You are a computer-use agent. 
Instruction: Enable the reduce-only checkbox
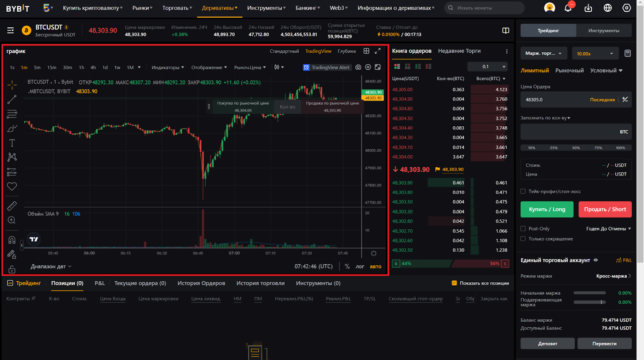point(523,239)
